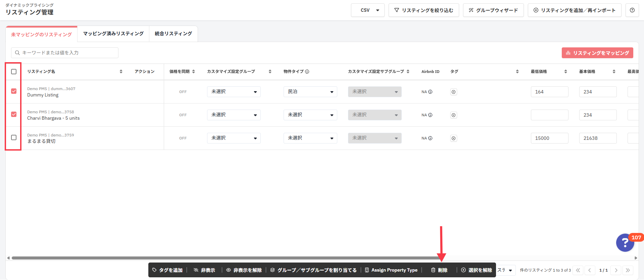The width and height of the screenshot is (644, 280).
Task: Check the まるまる貸切 row checkbox
Action: [14, 137]
